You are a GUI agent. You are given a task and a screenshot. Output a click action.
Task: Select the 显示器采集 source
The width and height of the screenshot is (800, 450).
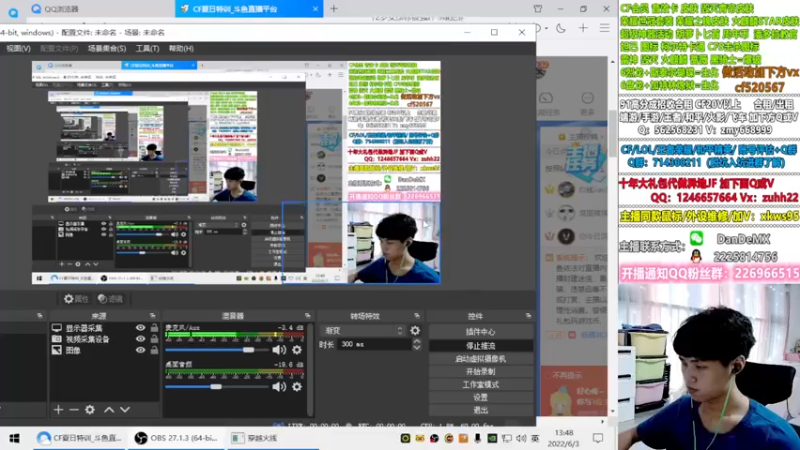point(84,328)
